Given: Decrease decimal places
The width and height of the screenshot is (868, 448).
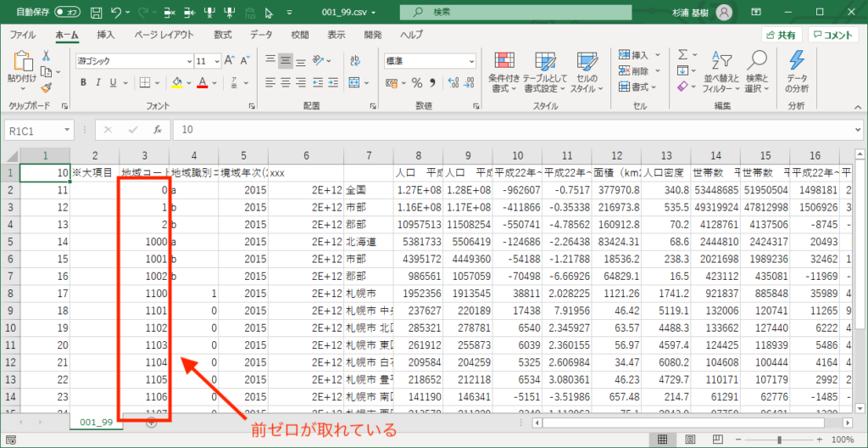Looking at the screenshot, I should (x=468, y=82).
